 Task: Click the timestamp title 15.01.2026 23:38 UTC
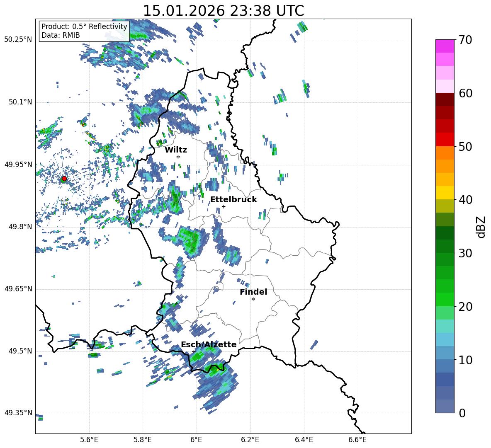(x=224, y=11)
